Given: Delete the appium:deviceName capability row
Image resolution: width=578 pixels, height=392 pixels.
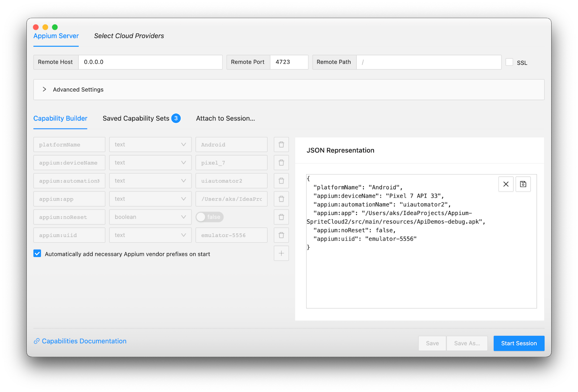Looking at the screenshot, I should 281,163.
